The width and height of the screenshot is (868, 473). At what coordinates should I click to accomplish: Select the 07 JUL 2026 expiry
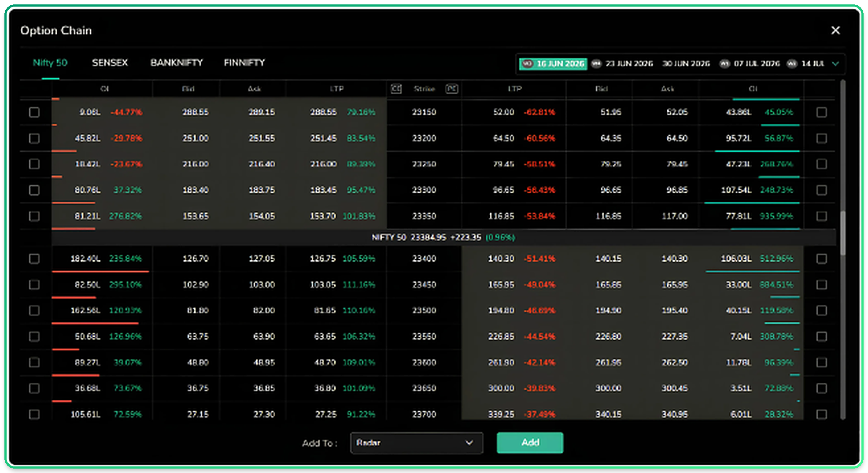(x=750, y=64)
